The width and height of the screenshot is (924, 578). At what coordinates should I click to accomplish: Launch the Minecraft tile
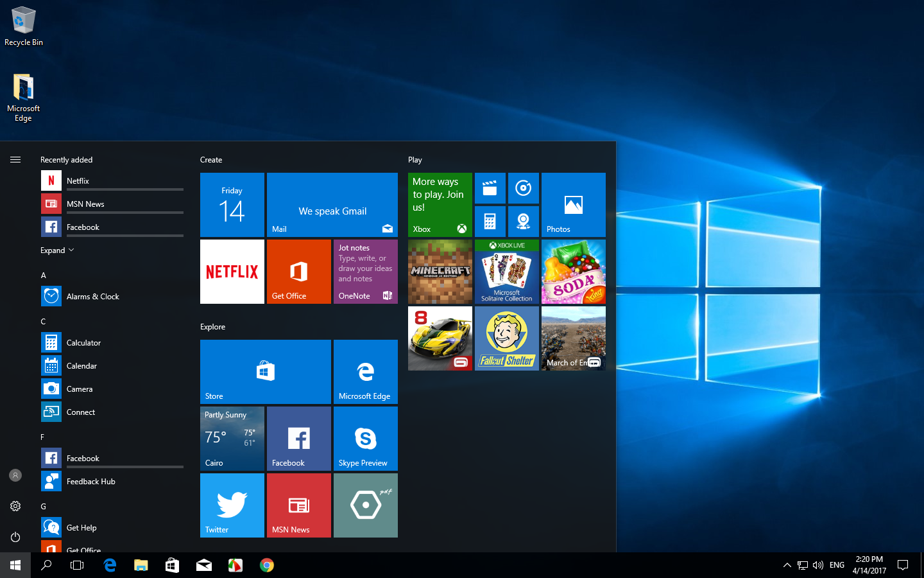click(440, 272)
